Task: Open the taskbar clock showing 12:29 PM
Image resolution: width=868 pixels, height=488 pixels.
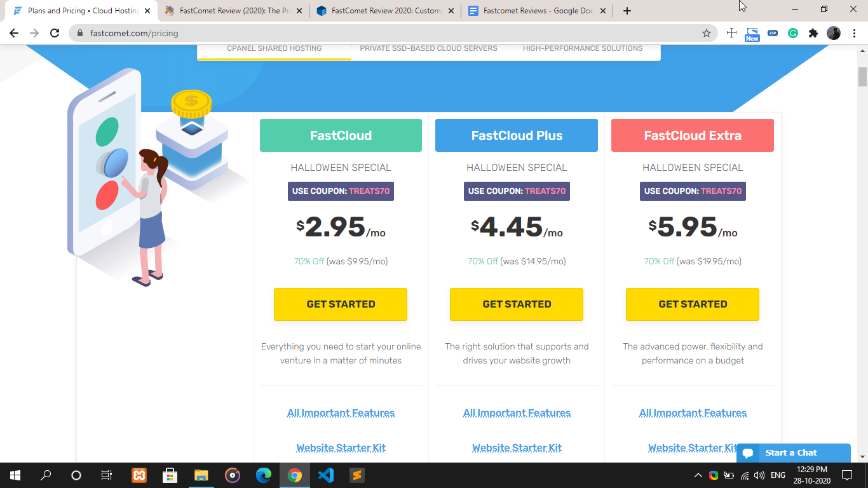Action: pyautogui.click(x=812, y=475)
